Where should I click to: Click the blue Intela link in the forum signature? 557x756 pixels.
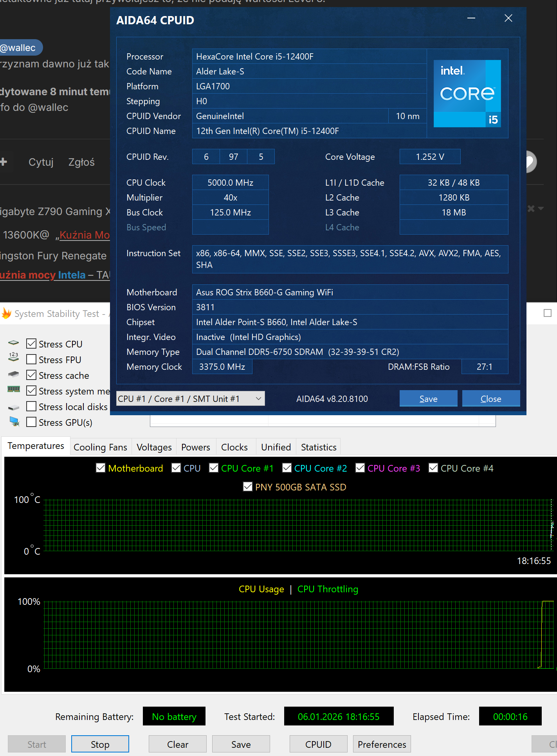click(x=72, y=275)
